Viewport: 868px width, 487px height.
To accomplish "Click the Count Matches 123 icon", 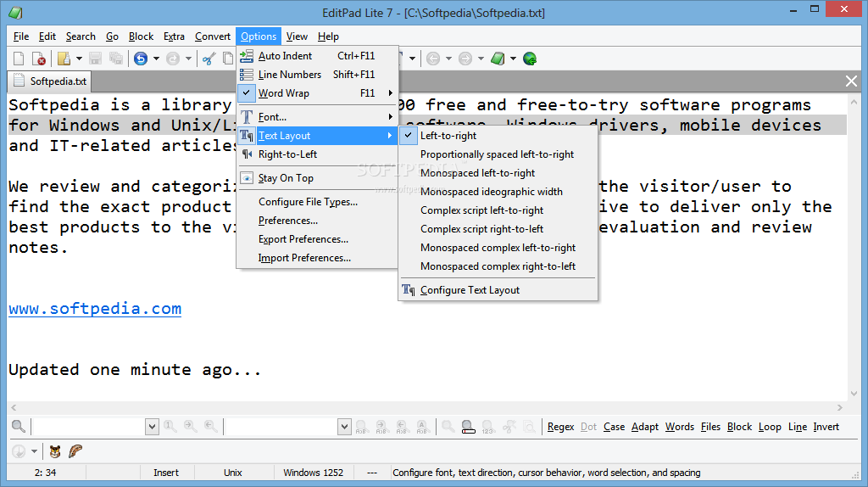I will [x=487, y=427].
